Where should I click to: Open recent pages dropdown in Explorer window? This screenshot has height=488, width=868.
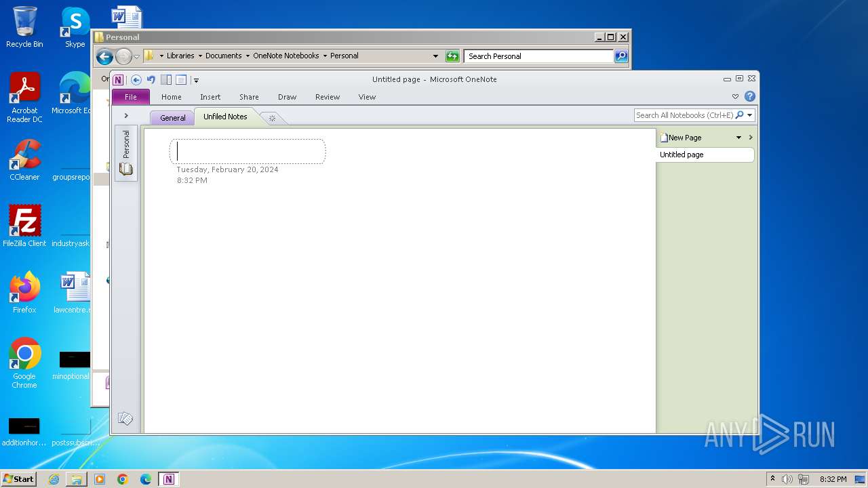tap(136, 56)
